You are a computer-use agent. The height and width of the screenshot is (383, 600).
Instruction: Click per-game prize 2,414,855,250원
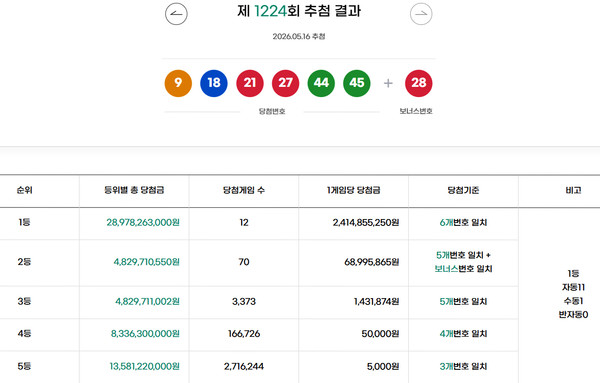tap(366, 222)
